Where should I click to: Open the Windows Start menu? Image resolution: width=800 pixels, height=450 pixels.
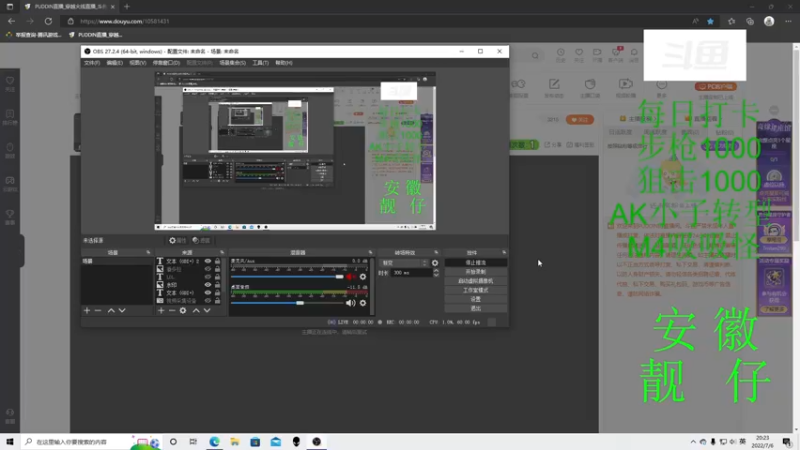[x=10, y=442]
